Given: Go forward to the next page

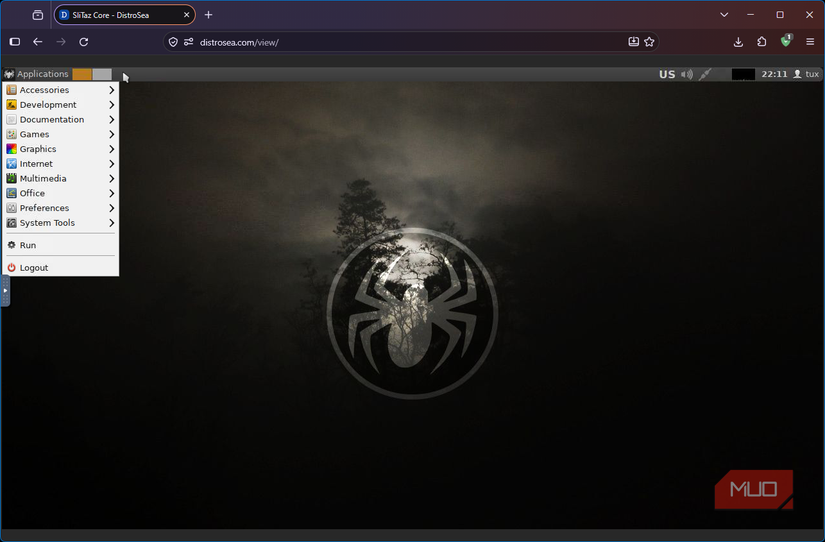Looking at the screenshot, I should tap(61, 42).
